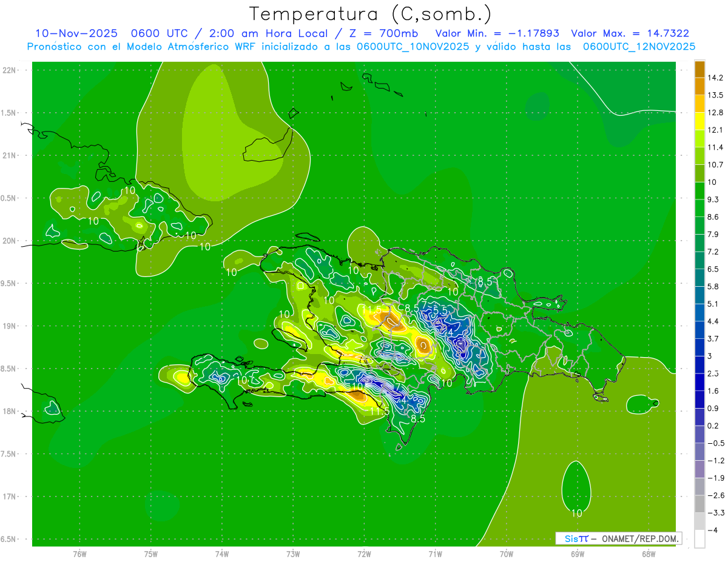Screen dimensions: 728x562
Task: Click the title "Temperatura (C,somb.)"
Action: tap(371, 14)
